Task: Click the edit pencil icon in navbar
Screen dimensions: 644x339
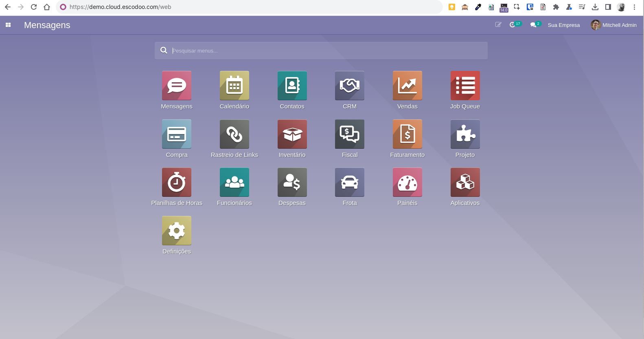Action: (x=498, y=25)
